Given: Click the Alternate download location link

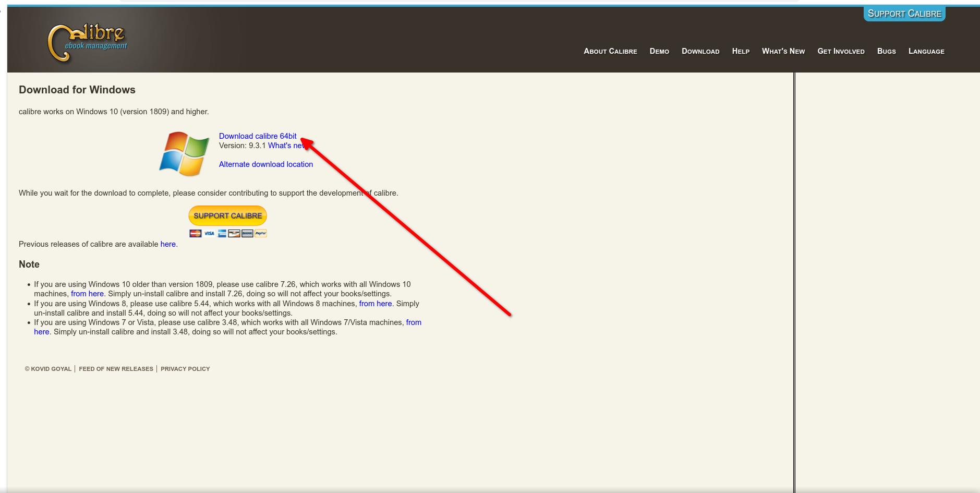Looking at the screenshot, I should (x=266, y=164).
